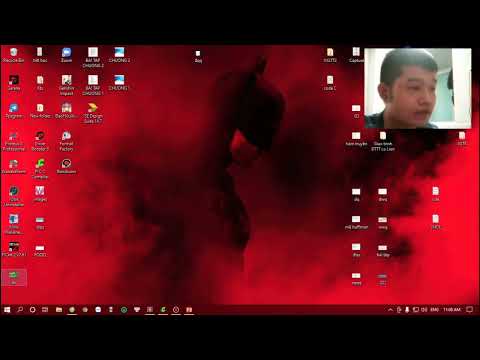Open the mã huffman folder
The image size is (480, 360).
tap(356, 223)
